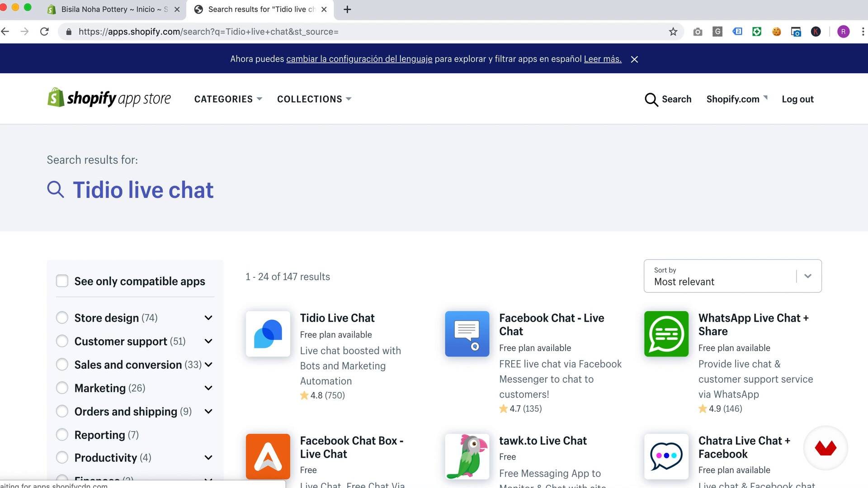Expand the Sales and conversion filter chevron
The height and width of the screenshot is (488, 868).
[208, 365]
